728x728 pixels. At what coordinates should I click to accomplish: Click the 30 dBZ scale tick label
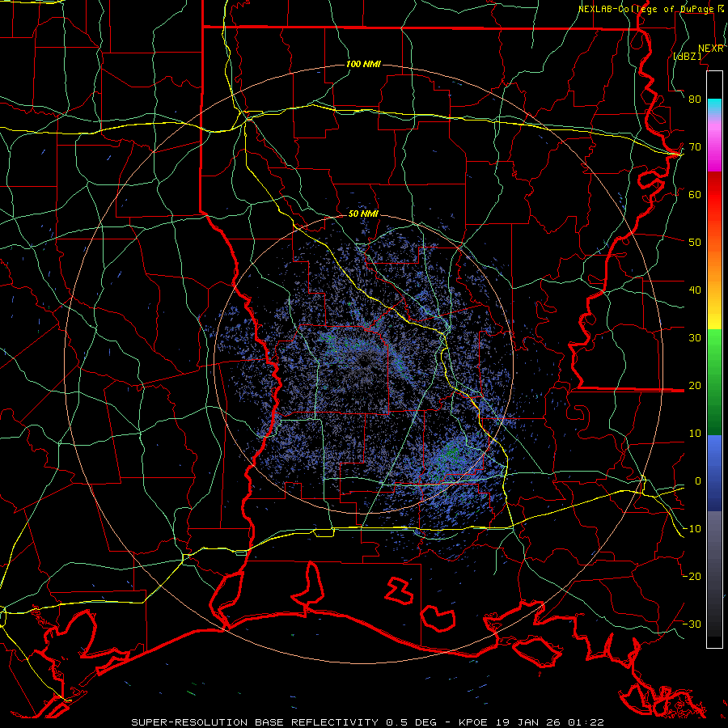(x=695, y=338)
